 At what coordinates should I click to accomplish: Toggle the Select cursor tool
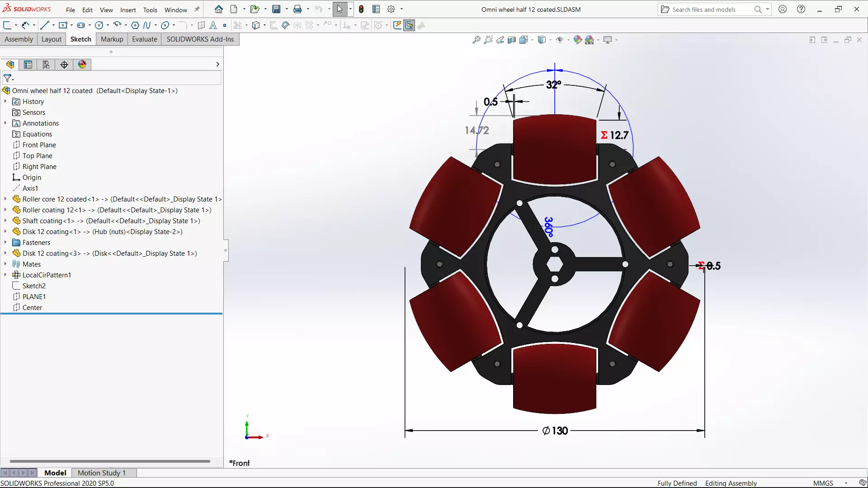(340, 9)
